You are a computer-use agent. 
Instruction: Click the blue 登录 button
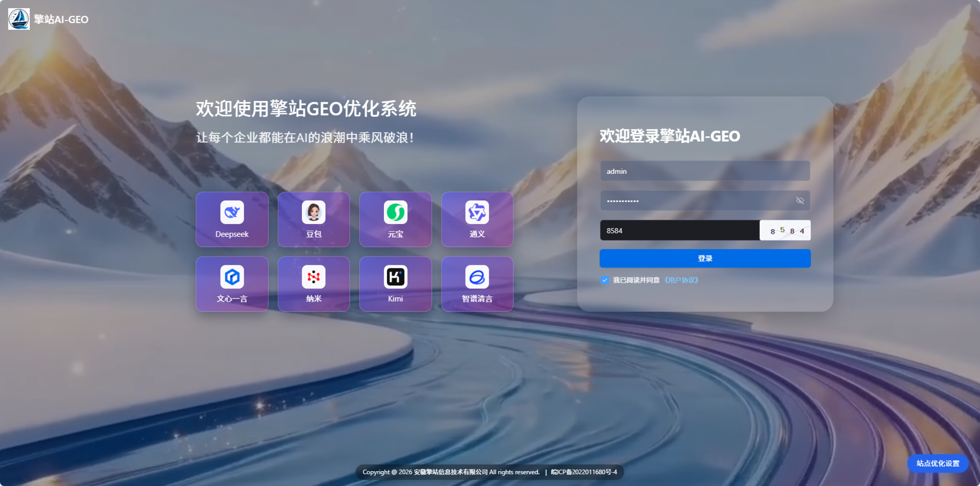point(705,259)
